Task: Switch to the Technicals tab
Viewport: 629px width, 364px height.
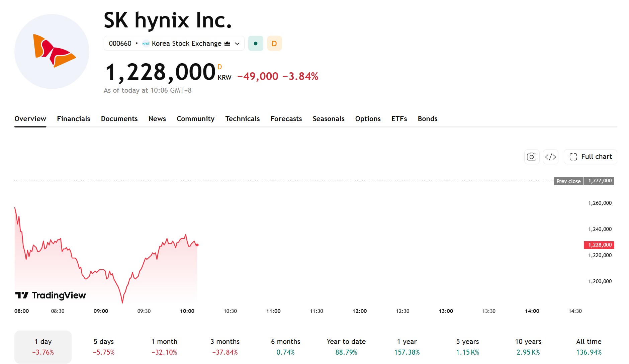Action: click(x=243, y=119)
